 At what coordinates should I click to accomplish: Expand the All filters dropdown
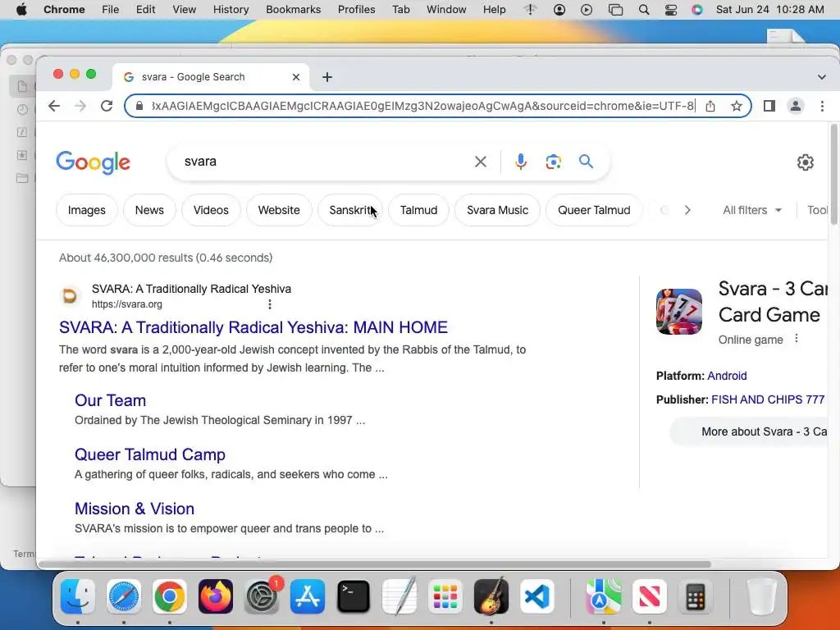(x=752, y=210)
